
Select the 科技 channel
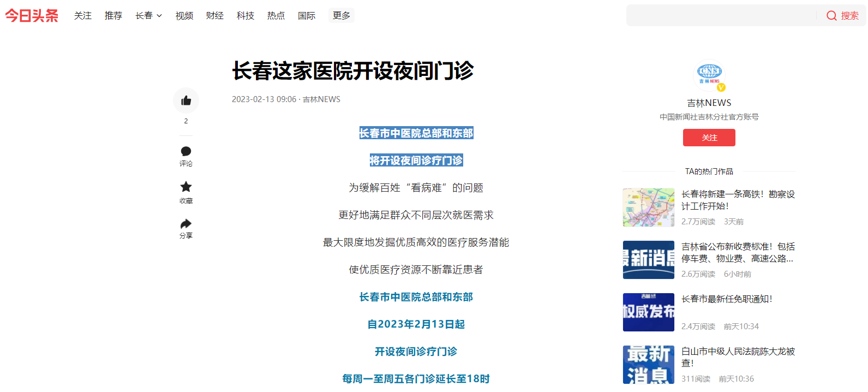[246, 16]
